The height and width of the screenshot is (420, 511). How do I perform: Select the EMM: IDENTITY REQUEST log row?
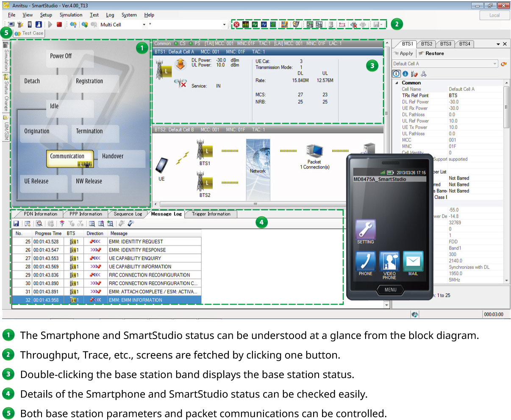point(107,242)
